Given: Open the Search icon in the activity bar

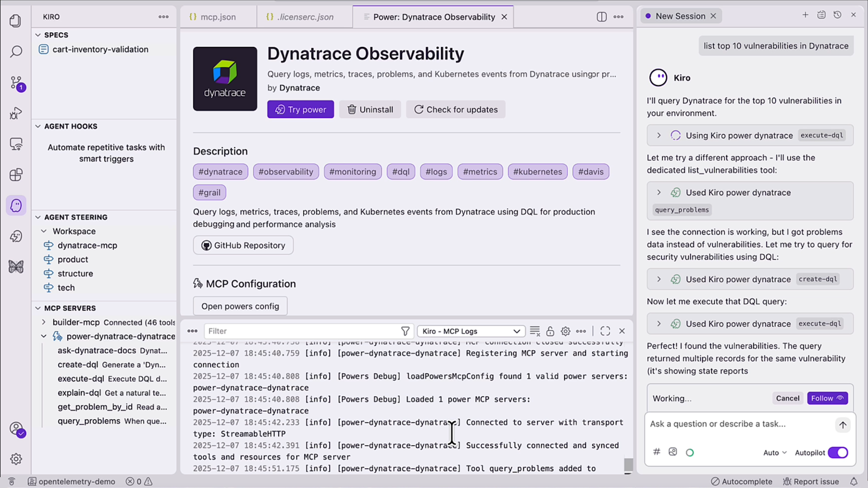Looking at the screenshot, I should 16,52.
